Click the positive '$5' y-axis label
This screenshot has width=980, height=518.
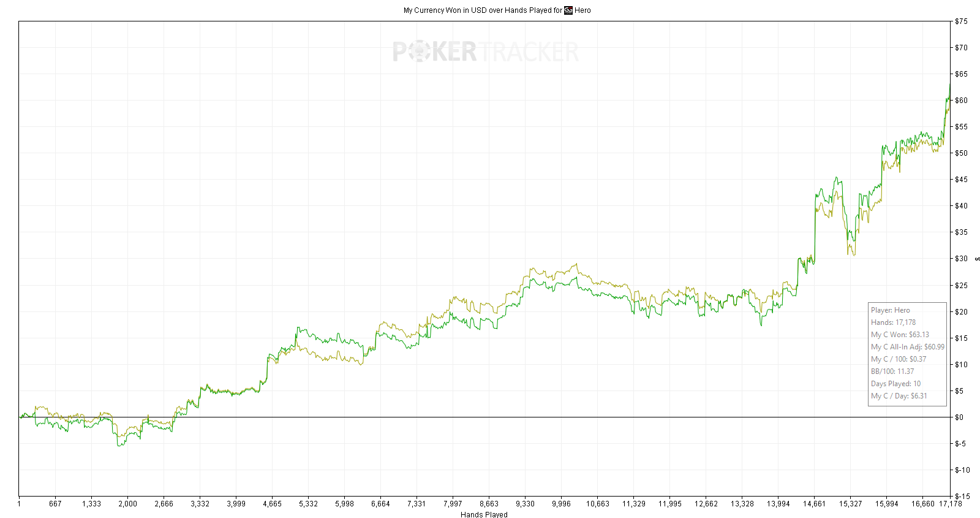[959, 391]
